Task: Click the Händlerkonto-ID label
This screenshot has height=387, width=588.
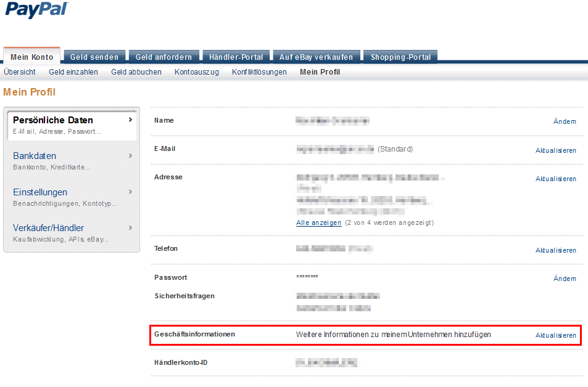Action: (x=181, y=362)
